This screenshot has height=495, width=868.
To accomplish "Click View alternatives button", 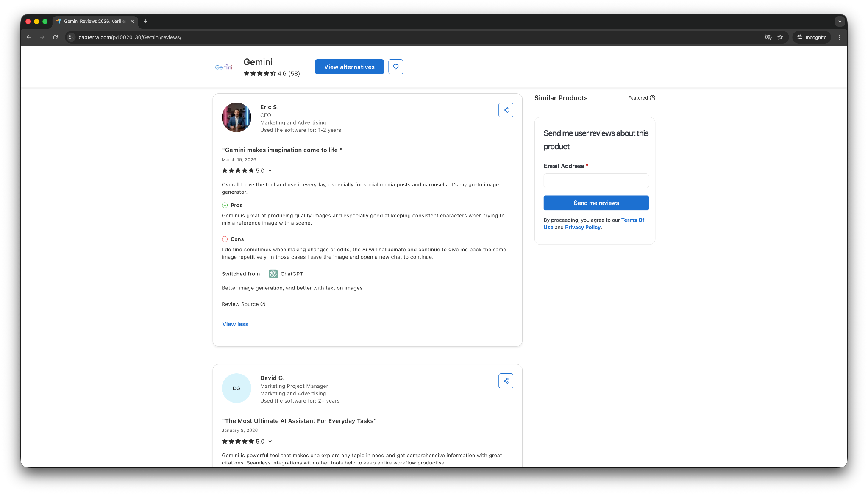I will (x=349, y=67).
